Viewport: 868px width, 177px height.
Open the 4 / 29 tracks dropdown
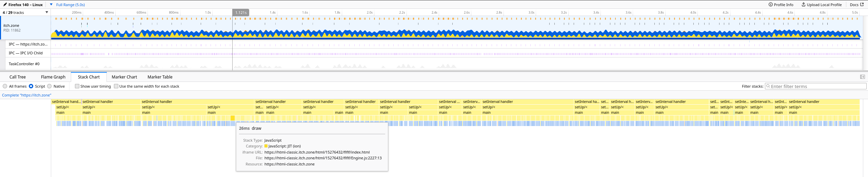(x=25, y=13)
